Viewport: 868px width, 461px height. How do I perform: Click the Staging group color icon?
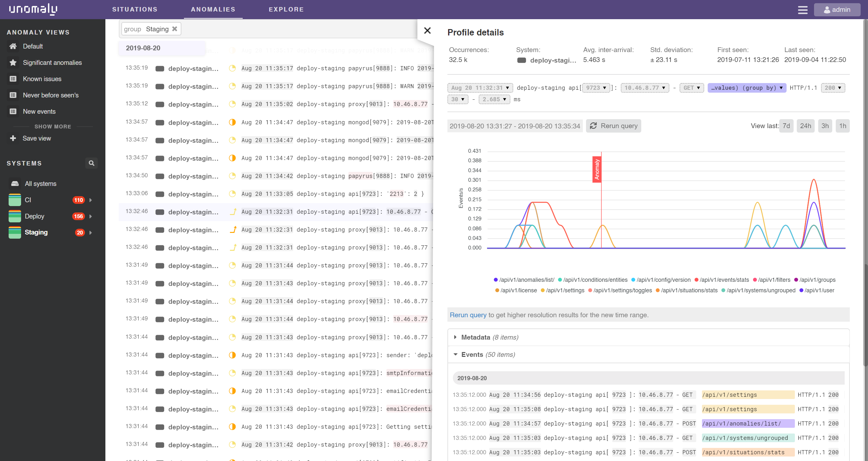[15, 233]
